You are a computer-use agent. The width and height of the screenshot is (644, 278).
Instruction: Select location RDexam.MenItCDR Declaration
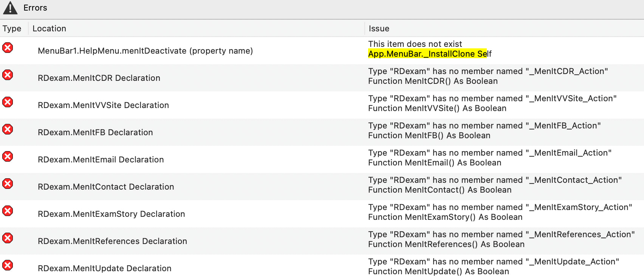pos(99,78)
